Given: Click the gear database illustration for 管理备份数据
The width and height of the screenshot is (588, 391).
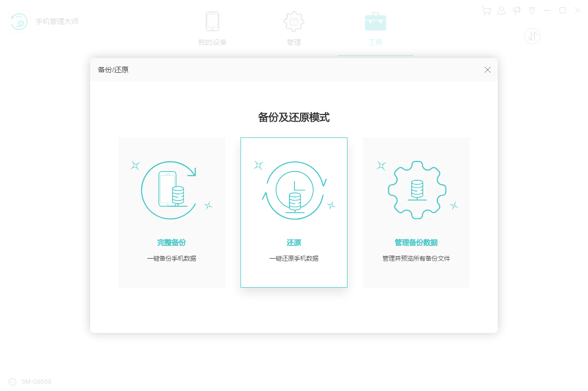Looking at the screenshot, I should click(x=417, y=190).
